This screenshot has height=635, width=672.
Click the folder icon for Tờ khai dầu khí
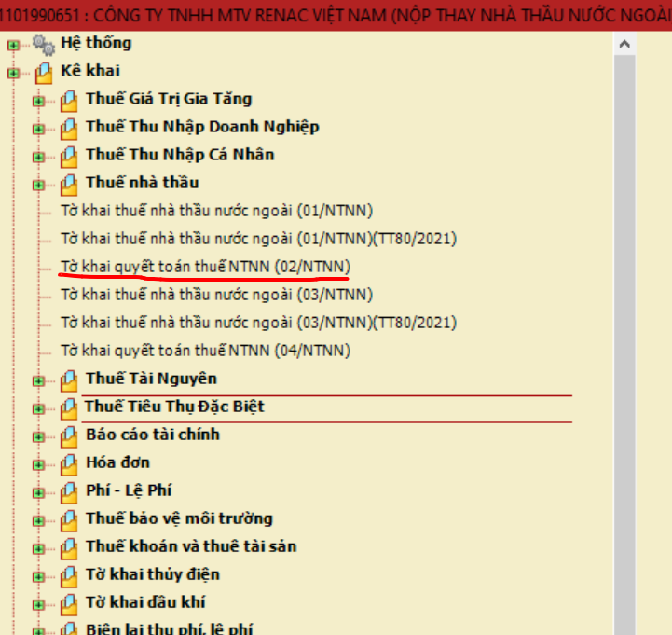(68, 602)
